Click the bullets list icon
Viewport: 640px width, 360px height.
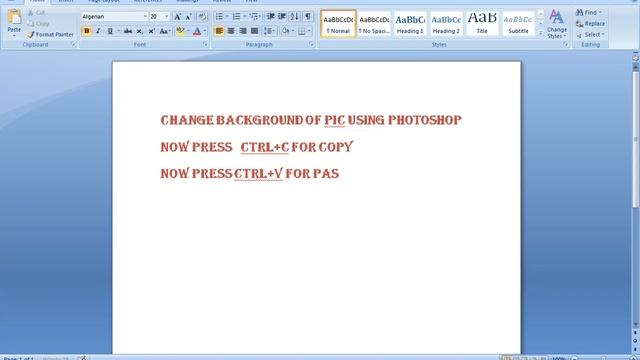(219, 17)
